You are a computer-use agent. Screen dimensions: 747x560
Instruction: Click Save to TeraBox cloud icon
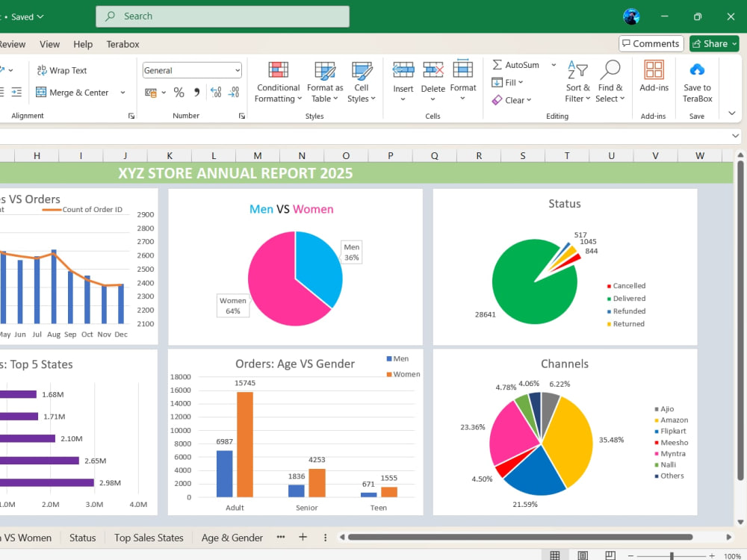(x=697, y=69)
